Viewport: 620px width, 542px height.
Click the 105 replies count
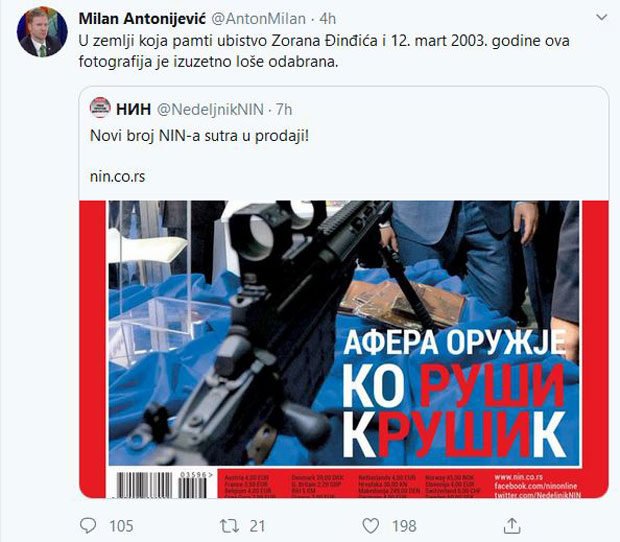[x=121, y=526]
